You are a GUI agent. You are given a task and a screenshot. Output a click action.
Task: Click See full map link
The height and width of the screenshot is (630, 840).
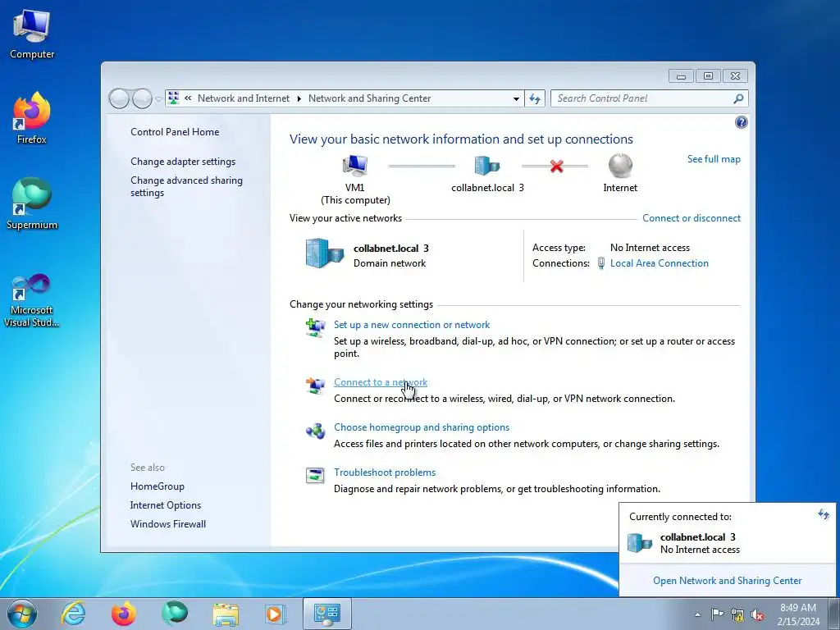click(714, 159)
